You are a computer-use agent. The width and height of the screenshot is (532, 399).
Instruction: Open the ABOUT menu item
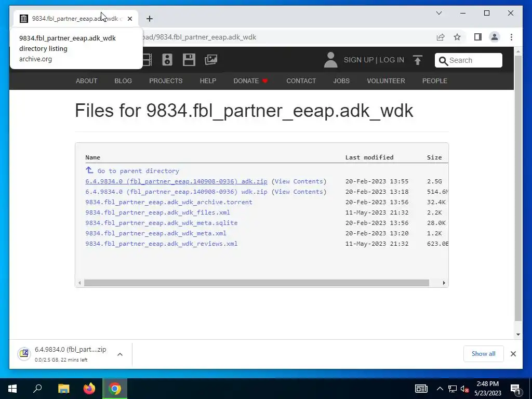[x=87, y=81]
